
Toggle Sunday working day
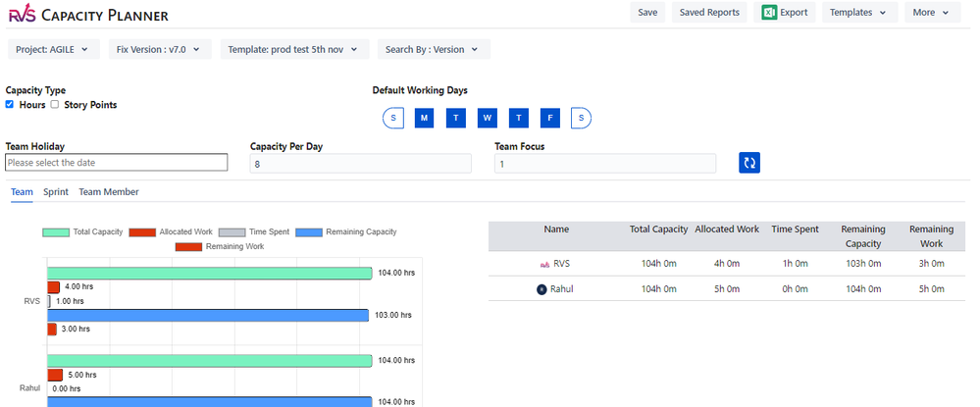(x=393, y=118)
